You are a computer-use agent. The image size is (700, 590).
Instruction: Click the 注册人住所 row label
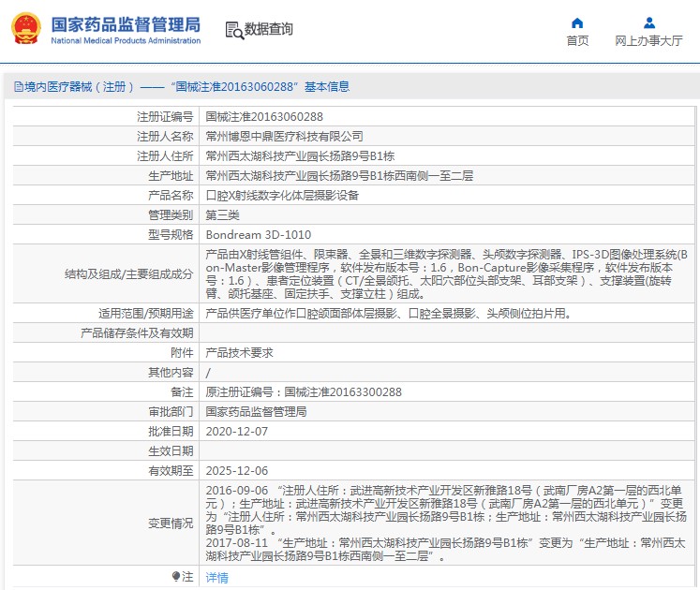click(165, 156)
